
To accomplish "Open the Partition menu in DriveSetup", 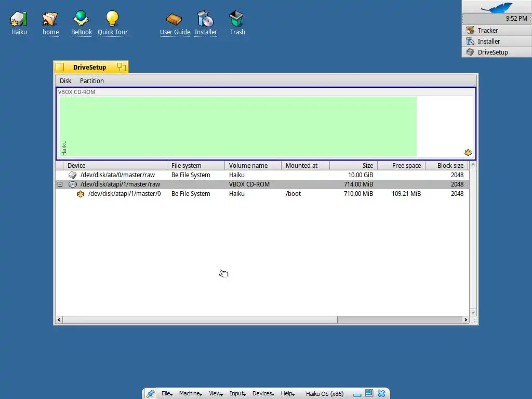I will pyautogui.click(x=92, y=81).
